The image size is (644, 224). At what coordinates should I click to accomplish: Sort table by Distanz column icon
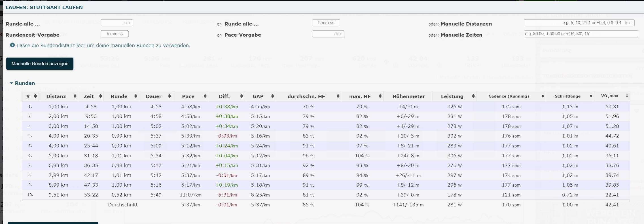pos(75,96)
